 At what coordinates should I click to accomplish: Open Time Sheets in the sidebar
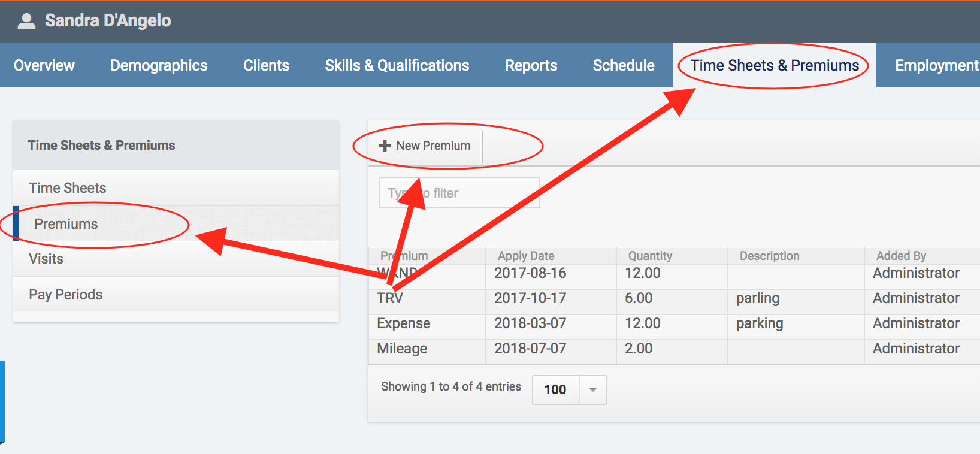68,188
